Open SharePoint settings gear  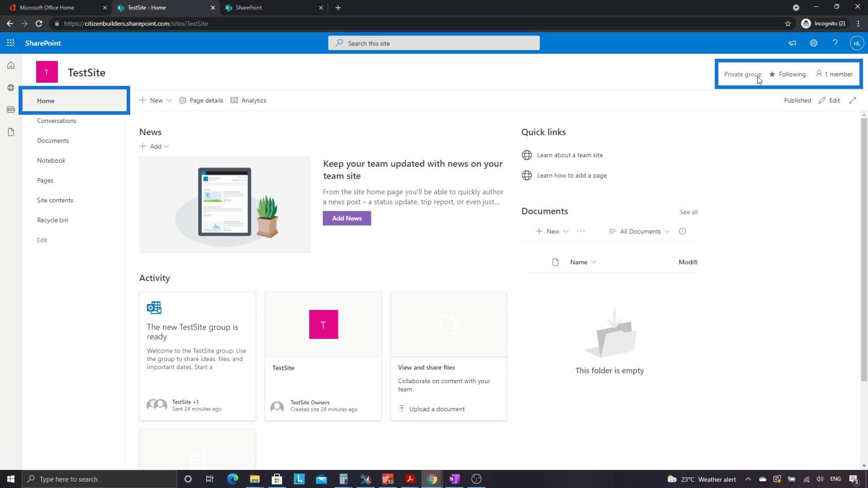pos(814,43)
